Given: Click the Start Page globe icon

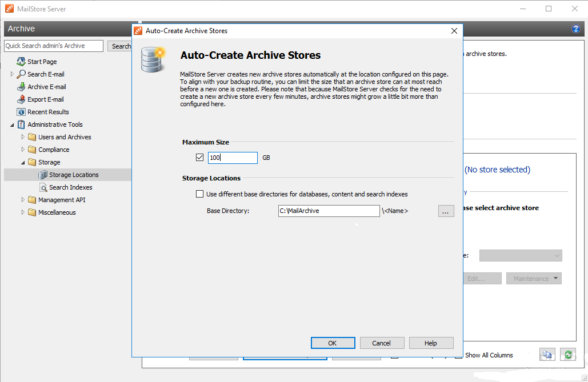Looking at the screenshot, I should (21, 62).
